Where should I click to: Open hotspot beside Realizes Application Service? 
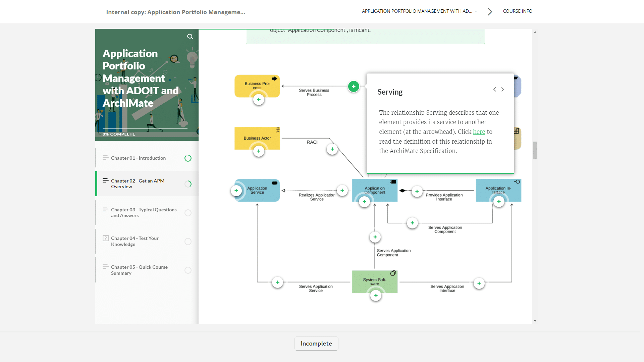(342, 191)
